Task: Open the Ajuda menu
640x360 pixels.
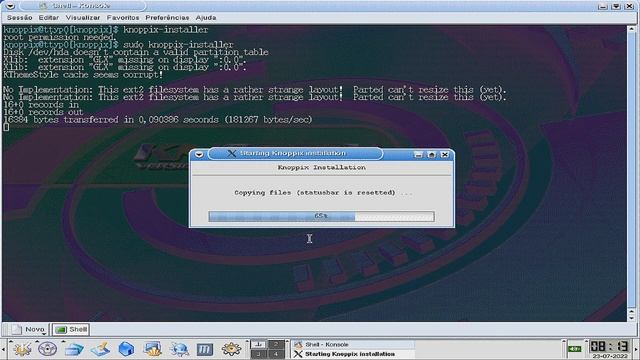Action: click(206, 18)
